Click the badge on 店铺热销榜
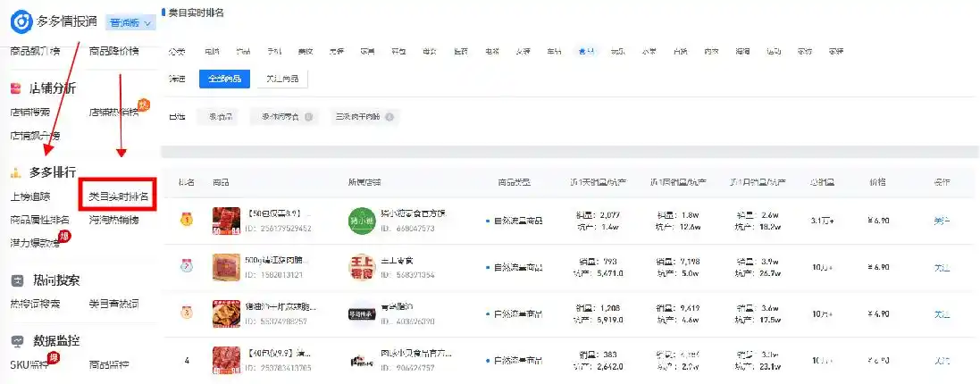980x384 pixels. coord(143,104)
